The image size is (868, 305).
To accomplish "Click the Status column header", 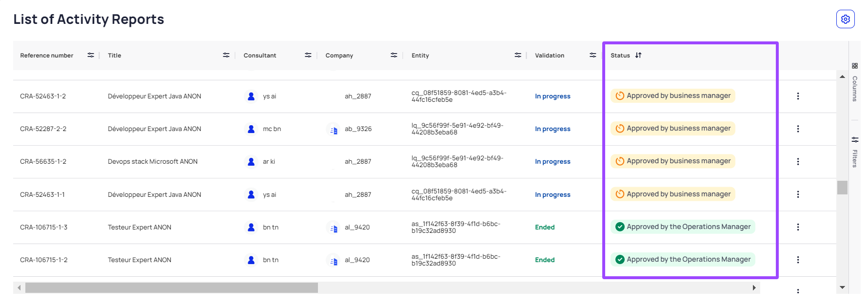I will coord(620,56).
